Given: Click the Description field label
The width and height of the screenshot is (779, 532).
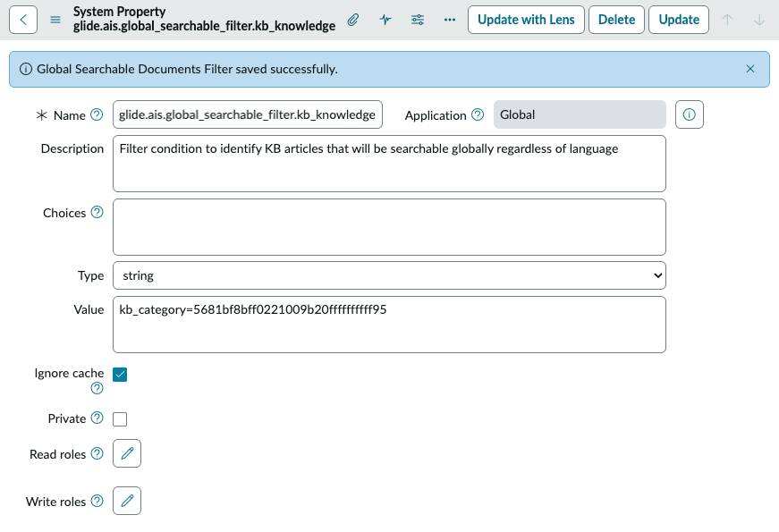Looking at the screenshot, I should [72, 148].
